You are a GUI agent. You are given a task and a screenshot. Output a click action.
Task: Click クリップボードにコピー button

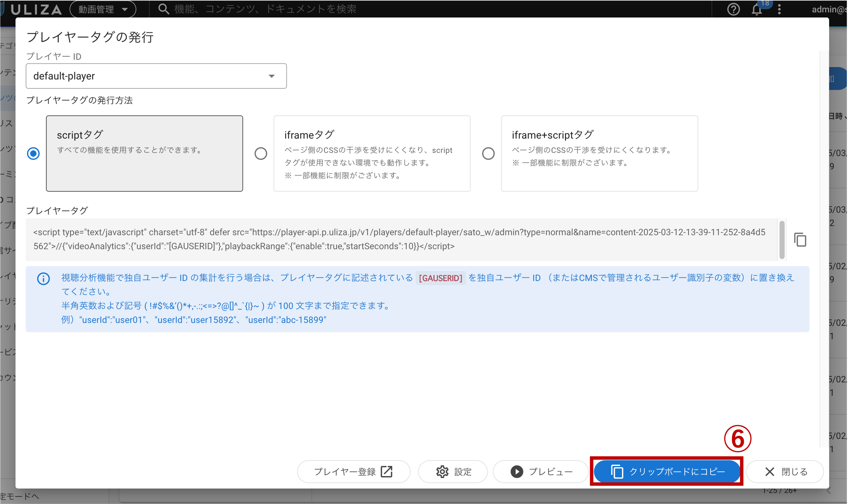666,472
